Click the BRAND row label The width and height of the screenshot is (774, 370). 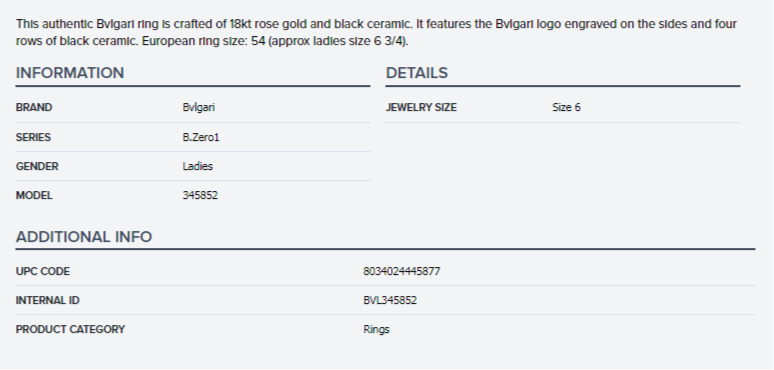(34, 108)
